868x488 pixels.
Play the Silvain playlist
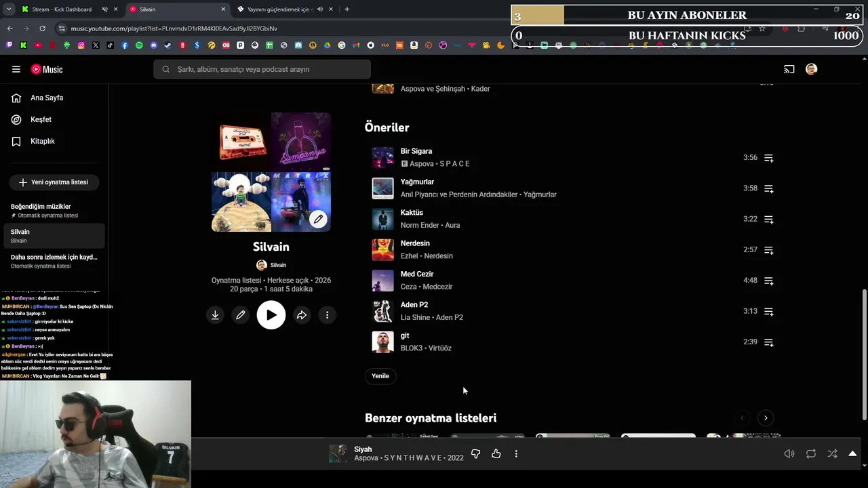pyautogui.click(x=271, y=315)
